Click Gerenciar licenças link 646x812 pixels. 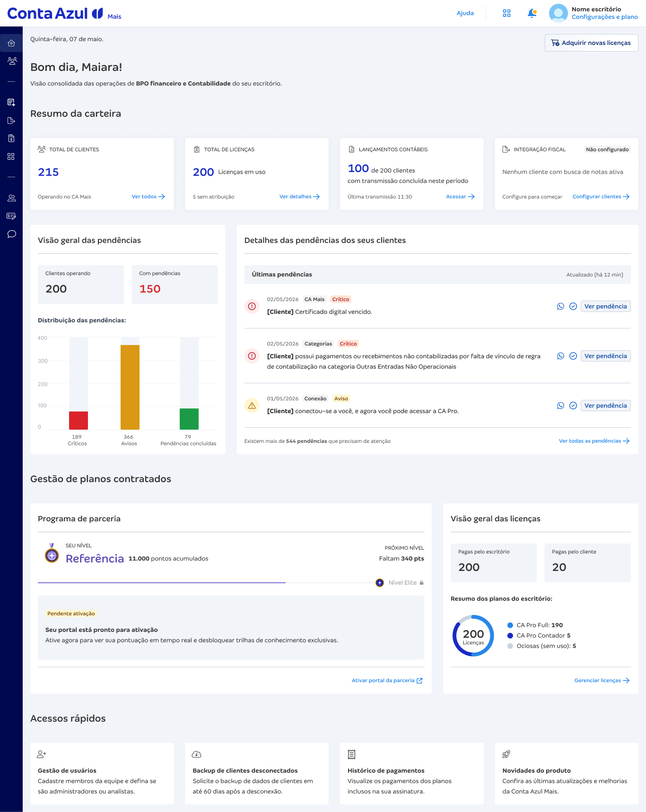(x=602, y=681)
